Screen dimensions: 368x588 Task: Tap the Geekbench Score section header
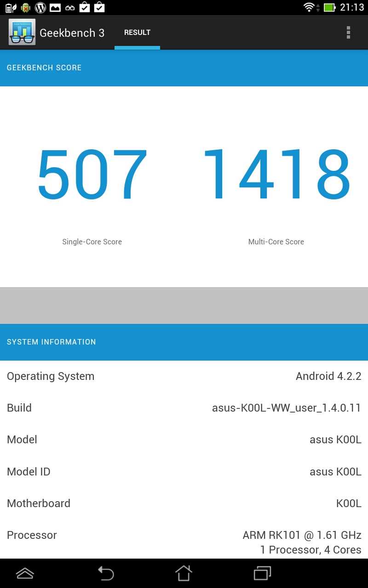44,68
